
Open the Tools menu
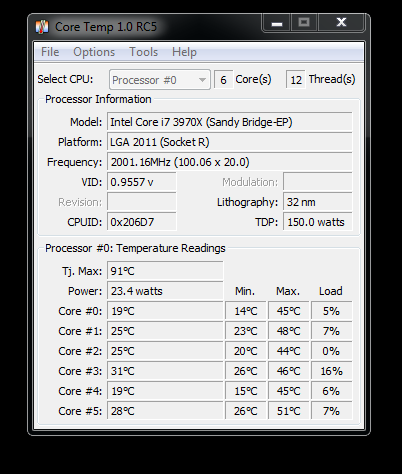tap(143, 52)
